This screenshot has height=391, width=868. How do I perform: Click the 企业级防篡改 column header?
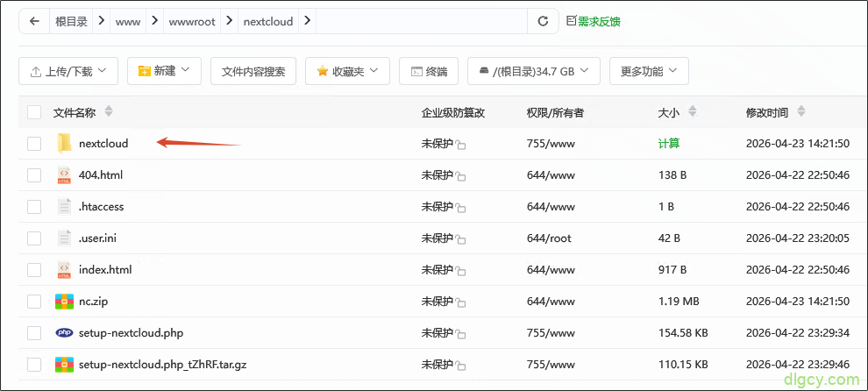click(x=452, y=113)
